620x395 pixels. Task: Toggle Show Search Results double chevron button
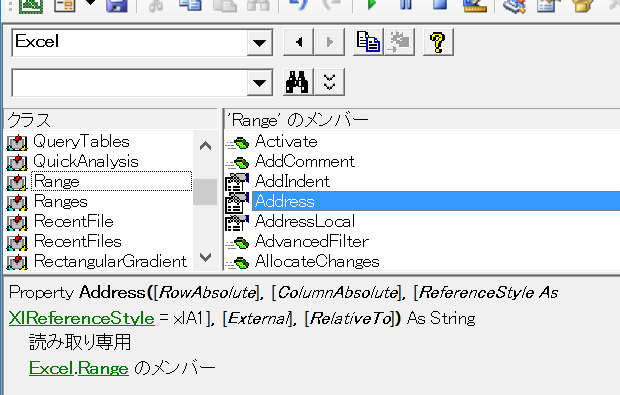pos(329,82)
